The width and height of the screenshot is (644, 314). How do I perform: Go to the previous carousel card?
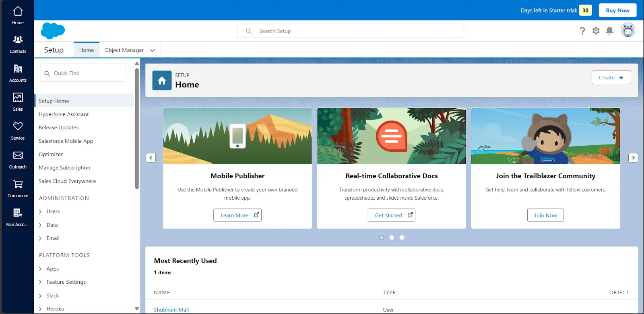pyautogui.click(x=151, y=157)
